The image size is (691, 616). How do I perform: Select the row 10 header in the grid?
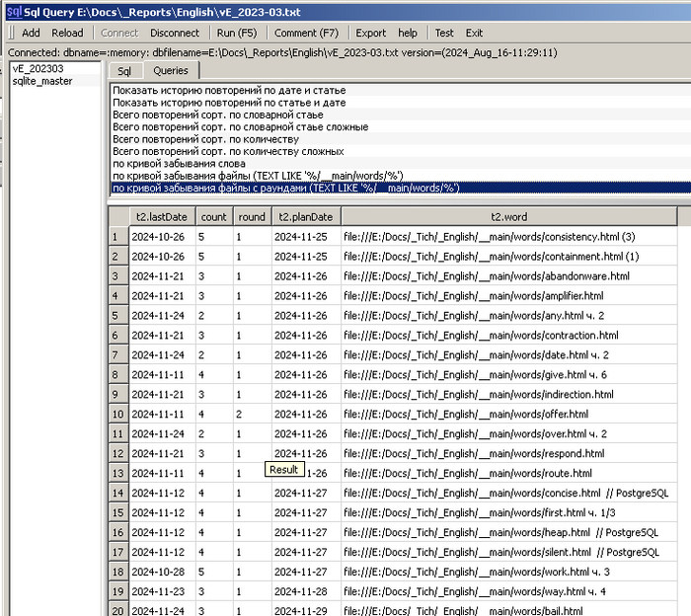[116, 415]
